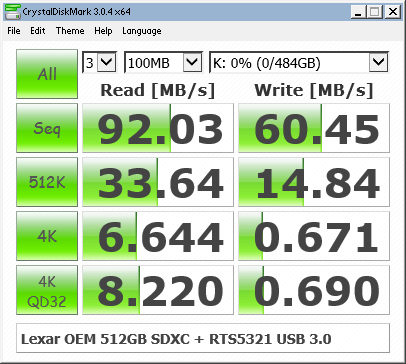Start the Seq sequential test
This screenshot has width=406, height=364.
47,128
